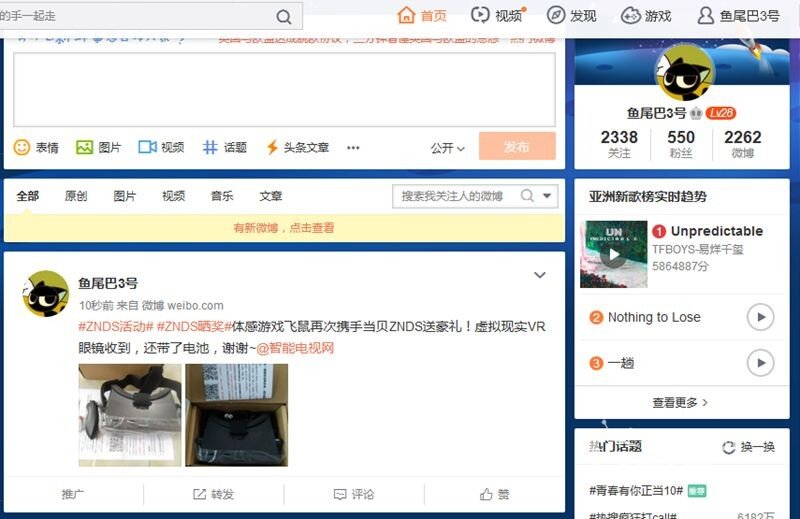The height and width of the screenshot is (519, 800).
Task: Click the 发布 publish button
Action: point(517,146)
